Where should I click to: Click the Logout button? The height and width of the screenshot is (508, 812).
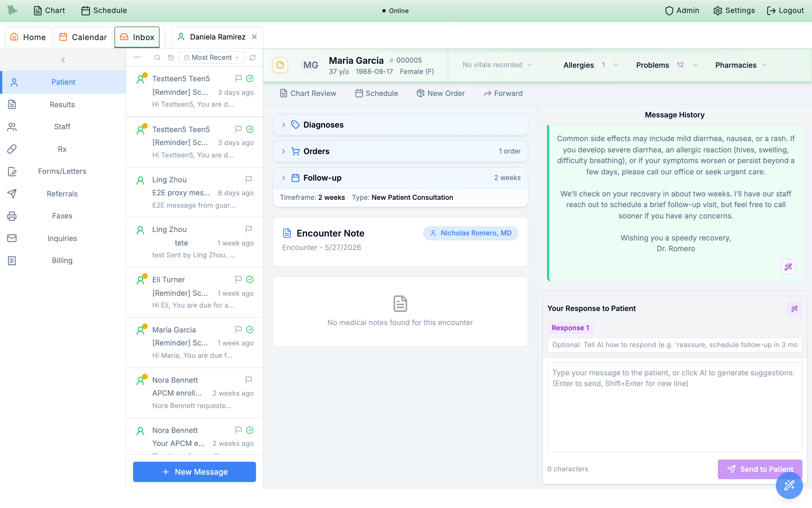tap(785, 10)
